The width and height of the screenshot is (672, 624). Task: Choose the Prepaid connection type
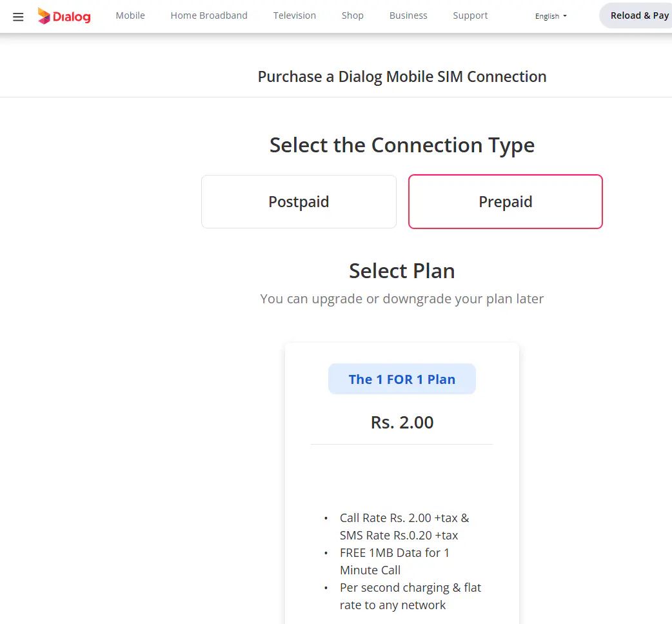(x=505, y=201)
